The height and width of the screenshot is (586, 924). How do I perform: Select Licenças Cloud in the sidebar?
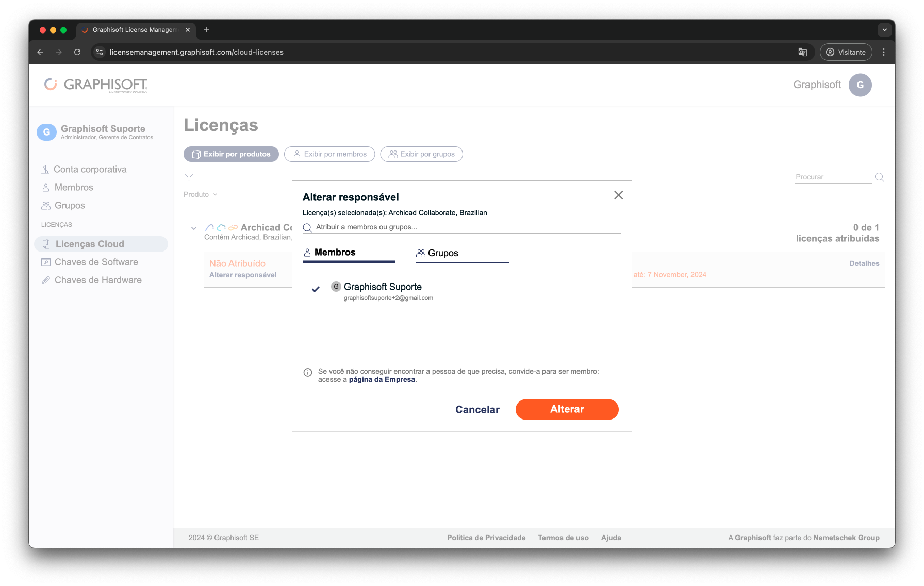[x=101, y=244]
